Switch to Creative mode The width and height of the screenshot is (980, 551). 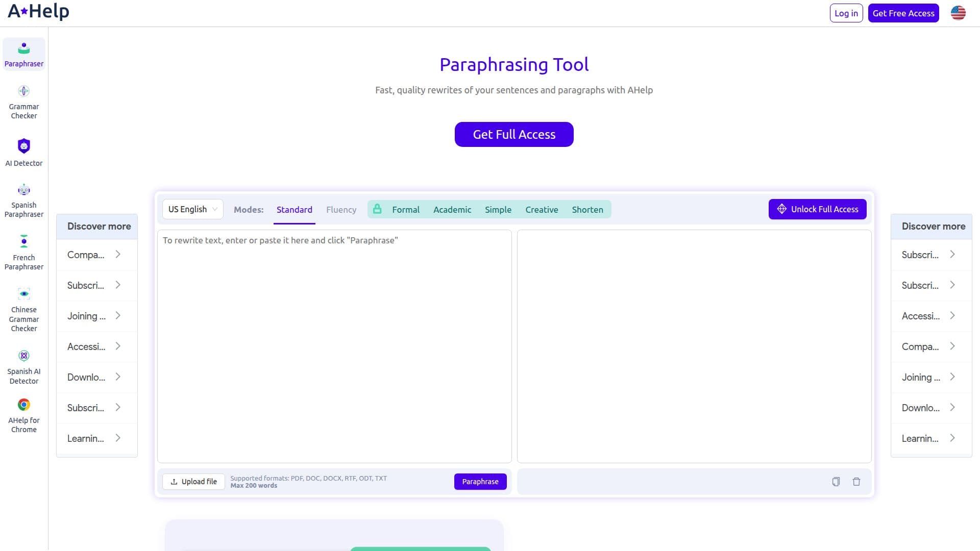542,210
